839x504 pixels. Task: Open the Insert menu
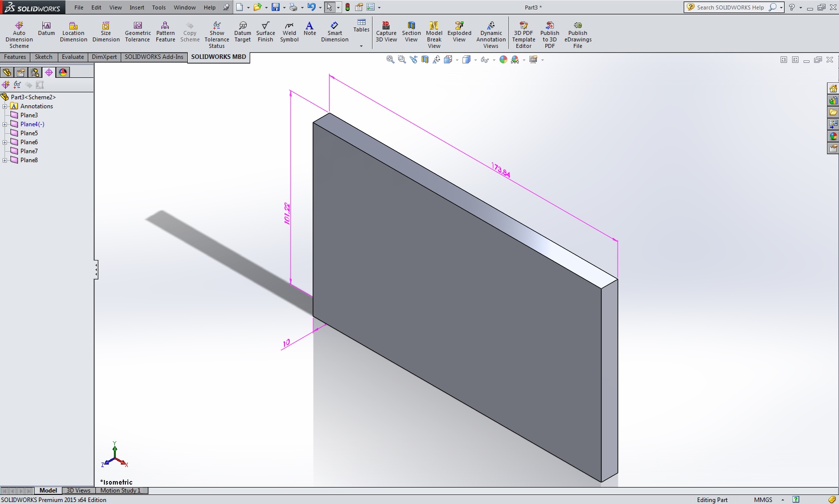(137, 7)
